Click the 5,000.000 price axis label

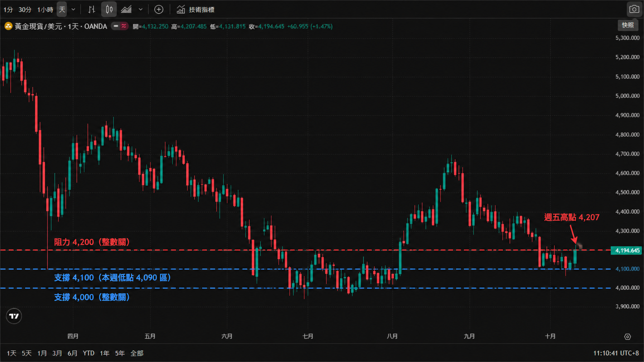628,96
